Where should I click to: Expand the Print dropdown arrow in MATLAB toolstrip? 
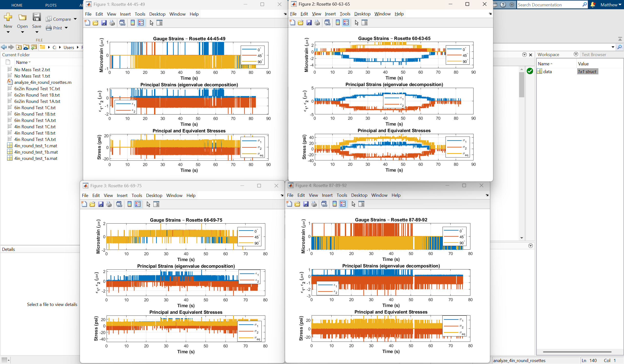point(66,28)
